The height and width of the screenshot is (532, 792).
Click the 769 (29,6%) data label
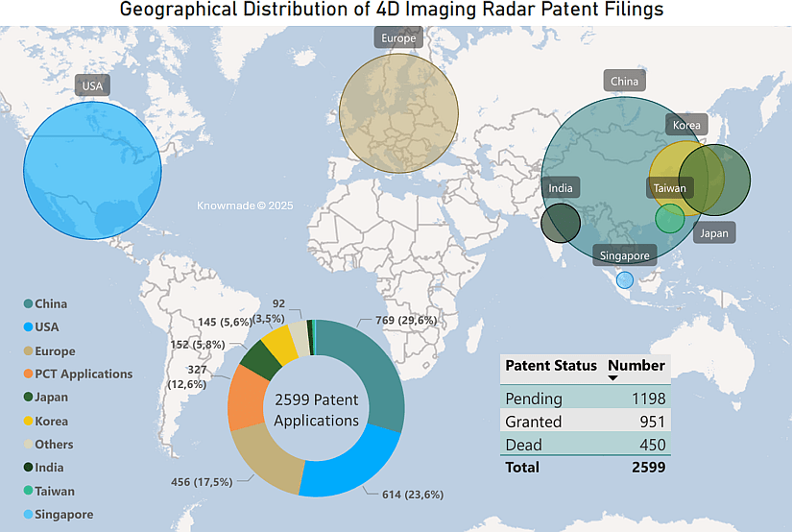pos(406,321)
